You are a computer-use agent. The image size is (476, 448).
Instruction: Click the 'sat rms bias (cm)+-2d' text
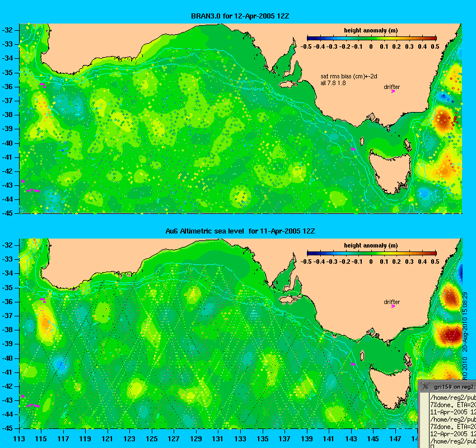tap(349, 77)
